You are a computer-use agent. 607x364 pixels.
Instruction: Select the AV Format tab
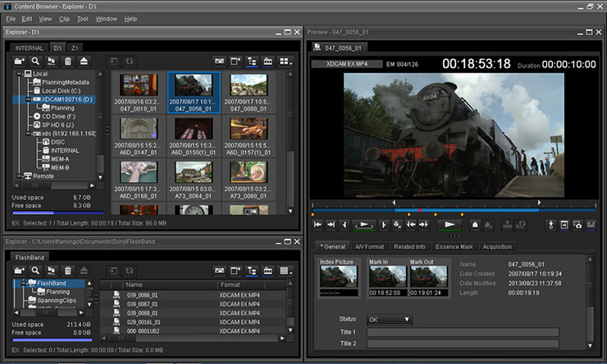pos(370,246)
